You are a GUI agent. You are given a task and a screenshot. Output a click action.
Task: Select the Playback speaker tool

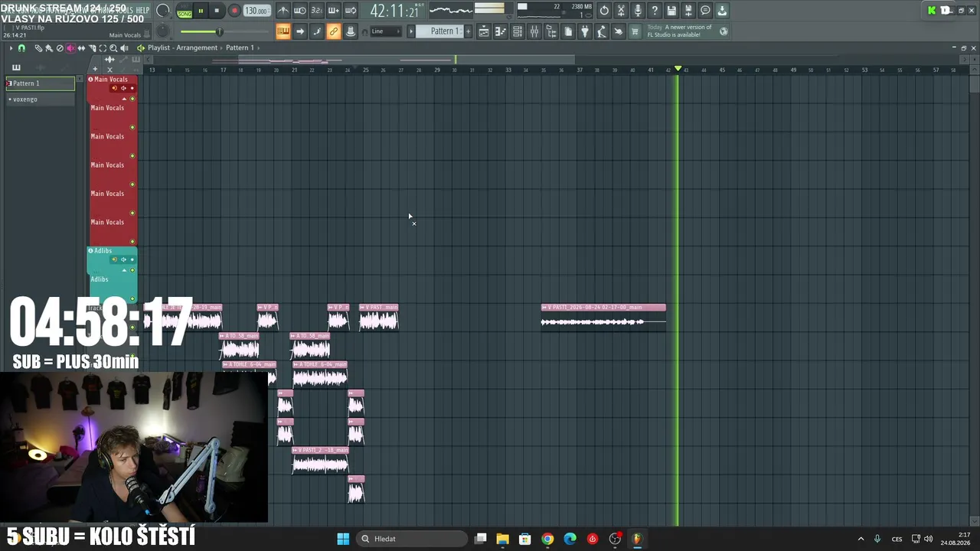point(124,48)
